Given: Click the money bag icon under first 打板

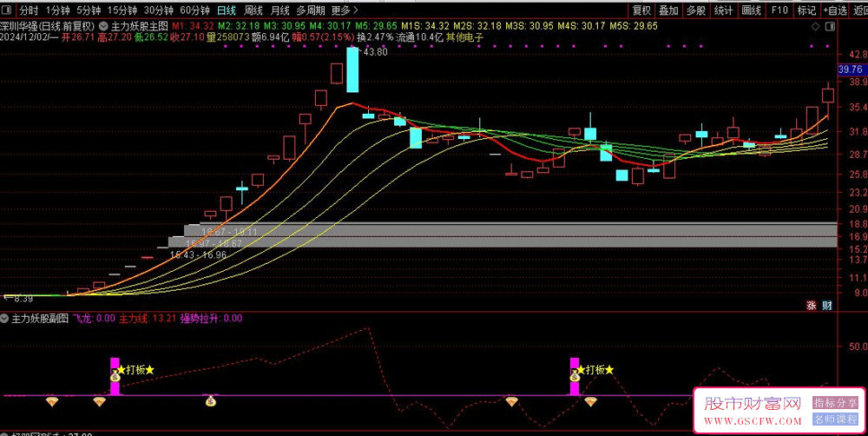Looking at the screenshot, I should (x=115, y=376).
